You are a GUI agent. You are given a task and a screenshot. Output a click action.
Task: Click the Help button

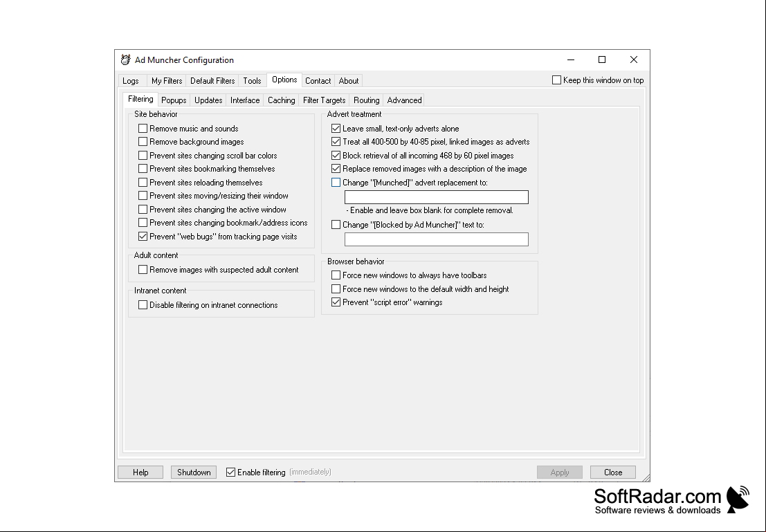click(x=140, y=473)
